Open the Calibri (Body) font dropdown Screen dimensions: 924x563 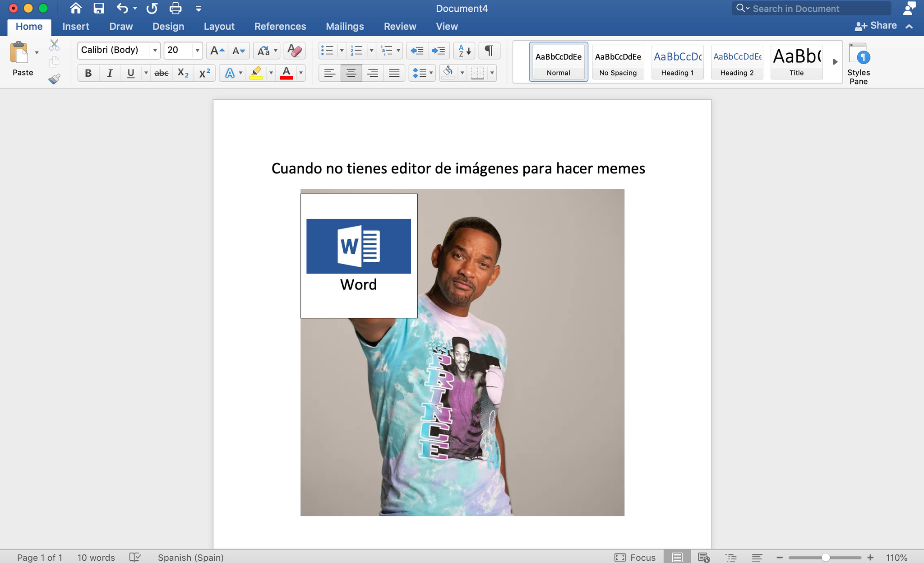tap(155, 50)
